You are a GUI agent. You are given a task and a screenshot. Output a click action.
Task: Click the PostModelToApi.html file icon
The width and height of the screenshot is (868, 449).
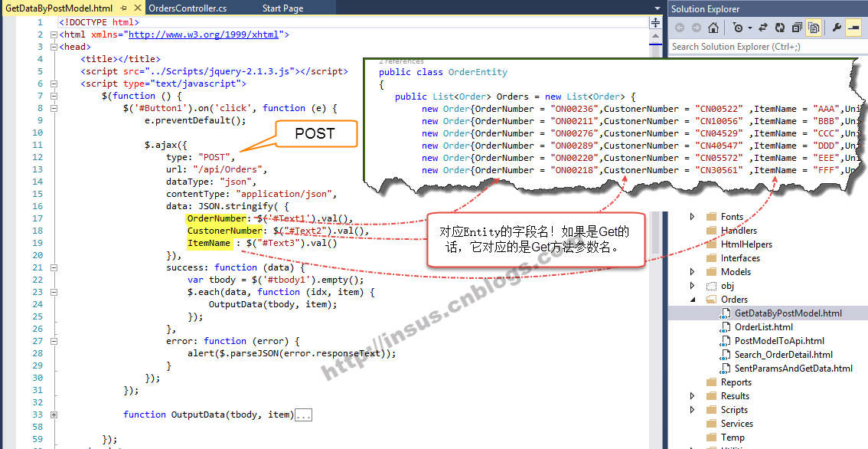[725, 341]
